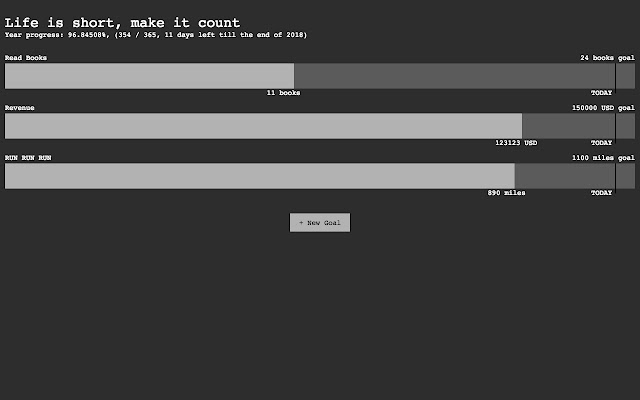The width and height of the screenshot is (640, 400).
Task: Click the + New Goal button
Action: click(320, 222)
